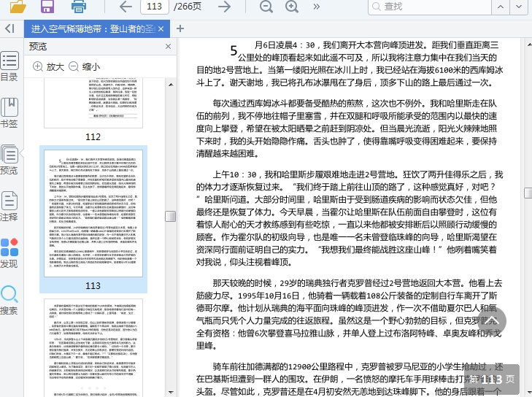Click the page number input field

(x=153, y=7)
